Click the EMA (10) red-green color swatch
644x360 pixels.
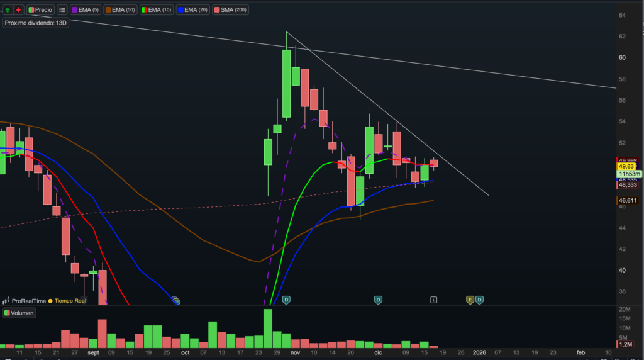click(145, 10)
